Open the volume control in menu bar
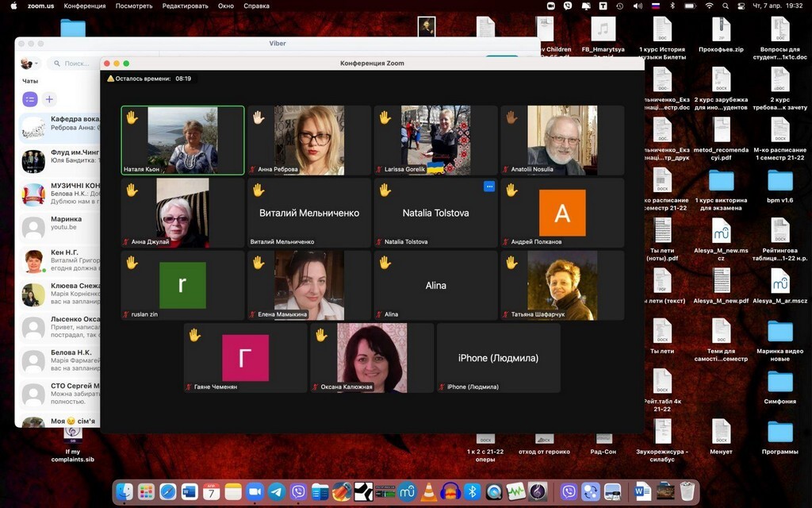Viewport: 812px width, 508px height. pos(638,6)
